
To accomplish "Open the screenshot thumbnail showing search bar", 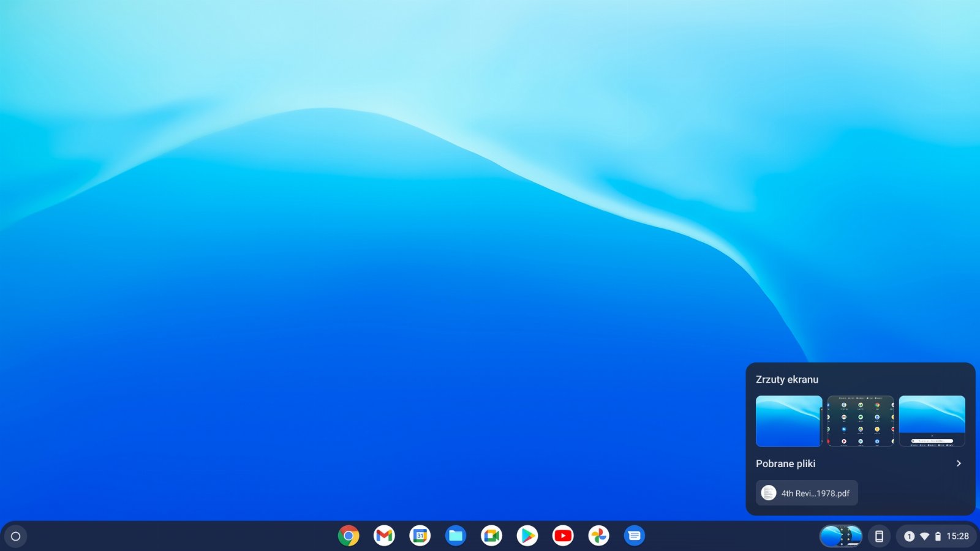I will click(x=932, y=421).
